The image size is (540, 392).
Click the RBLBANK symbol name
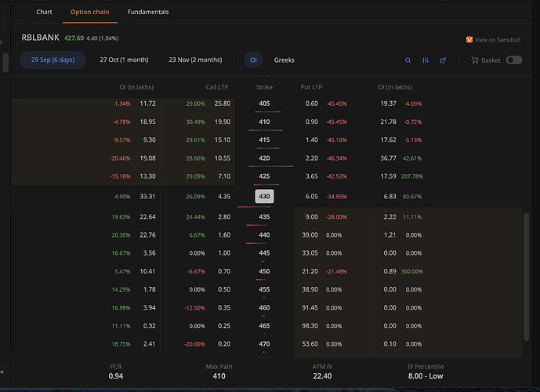click(40, 38)
